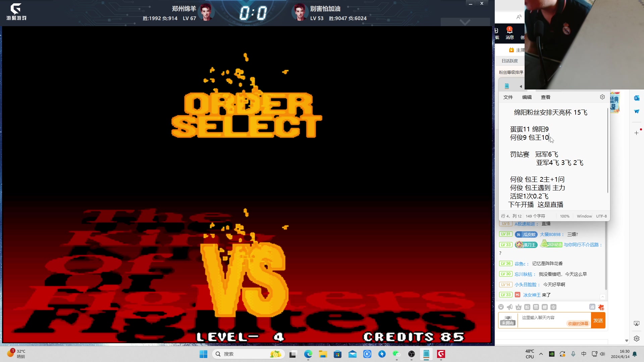Screen dimensions: 644x362
Task: Open Notepad settings gear icon
Action: (602, 97)
